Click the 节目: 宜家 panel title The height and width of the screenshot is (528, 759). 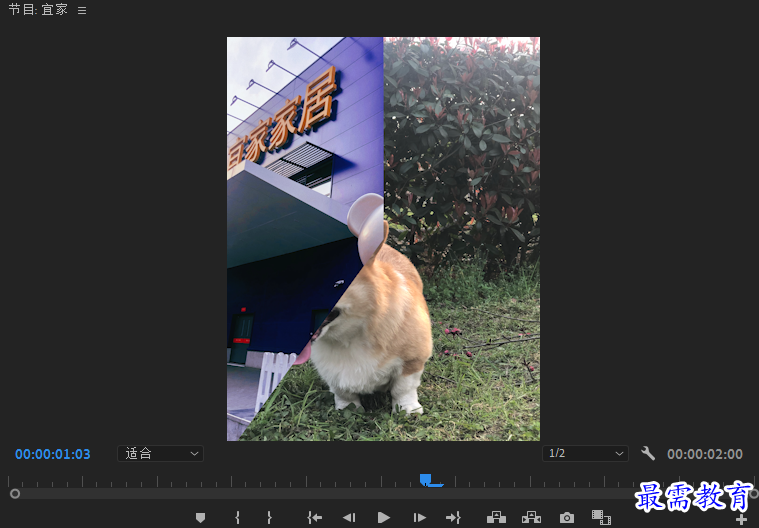pos(38,10)
